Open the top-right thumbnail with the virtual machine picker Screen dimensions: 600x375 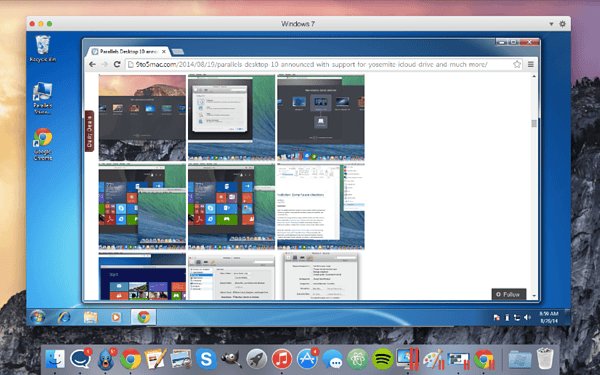coord(321,117)
